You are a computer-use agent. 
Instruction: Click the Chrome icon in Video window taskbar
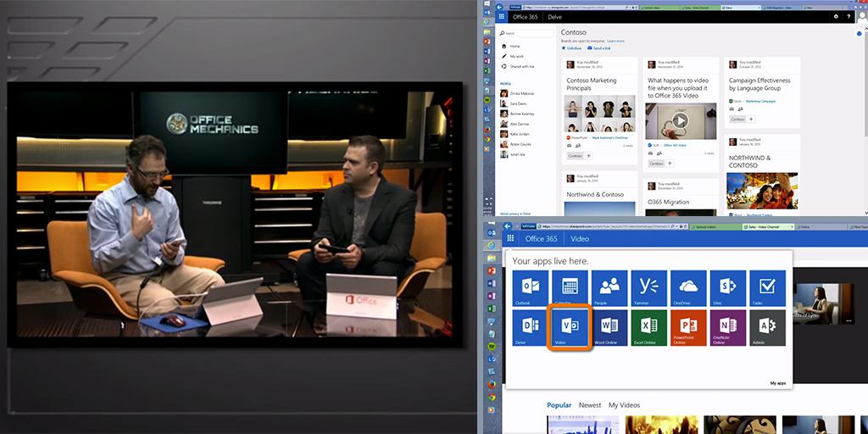point(491,397)
